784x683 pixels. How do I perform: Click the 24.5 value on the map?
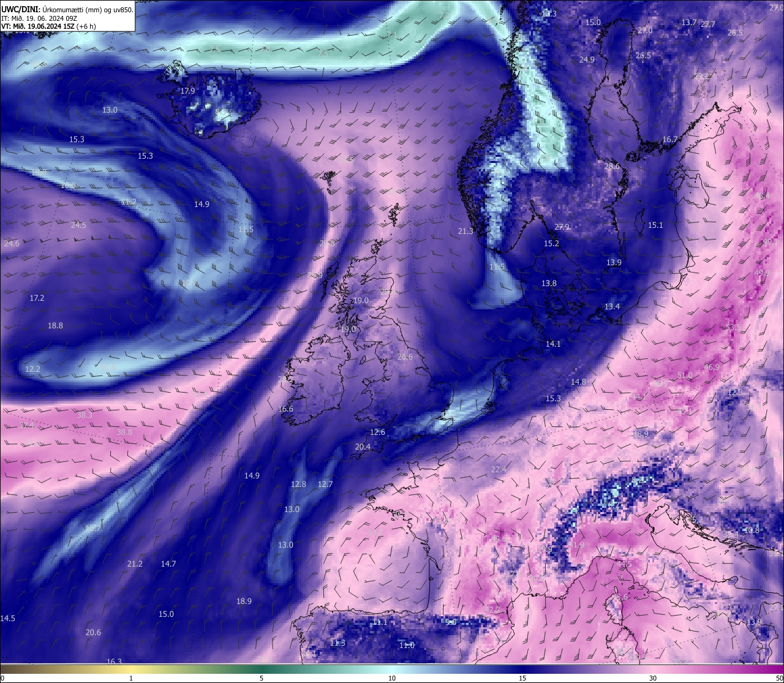[78, 225]
